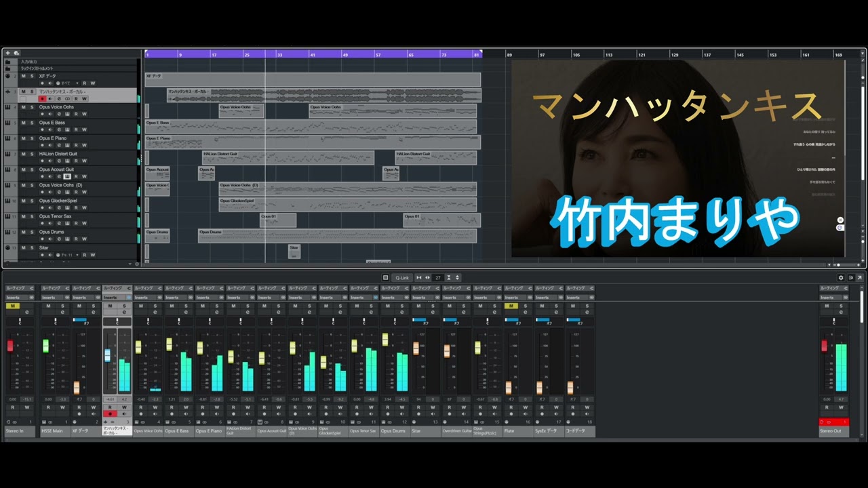Click the red record button in mixer channel 3
The width and height of the screenshot is (868, 488).
point(110,413)
